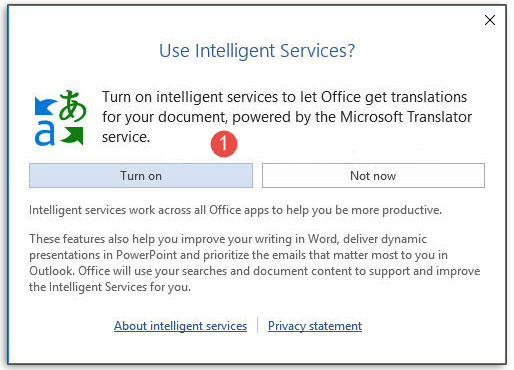Screen dimensions: 514x370
Task: Click the Turn on button
Action: point(141,176)
